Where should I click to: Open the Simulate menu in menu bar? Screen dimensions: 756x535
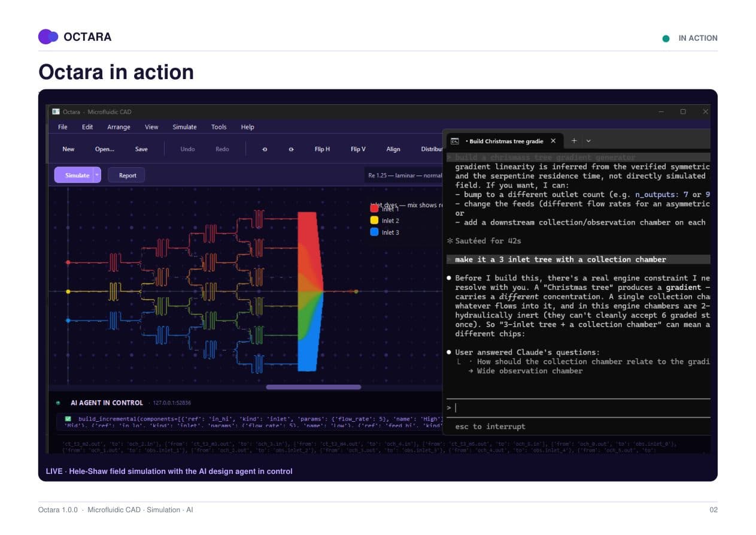point(184,127)
